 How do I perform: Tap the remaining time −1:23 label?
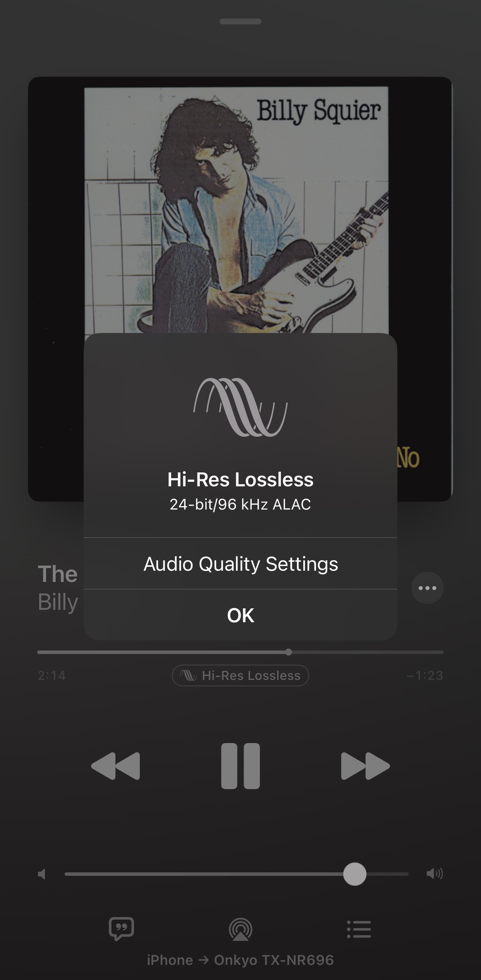(x=425, y=675)
